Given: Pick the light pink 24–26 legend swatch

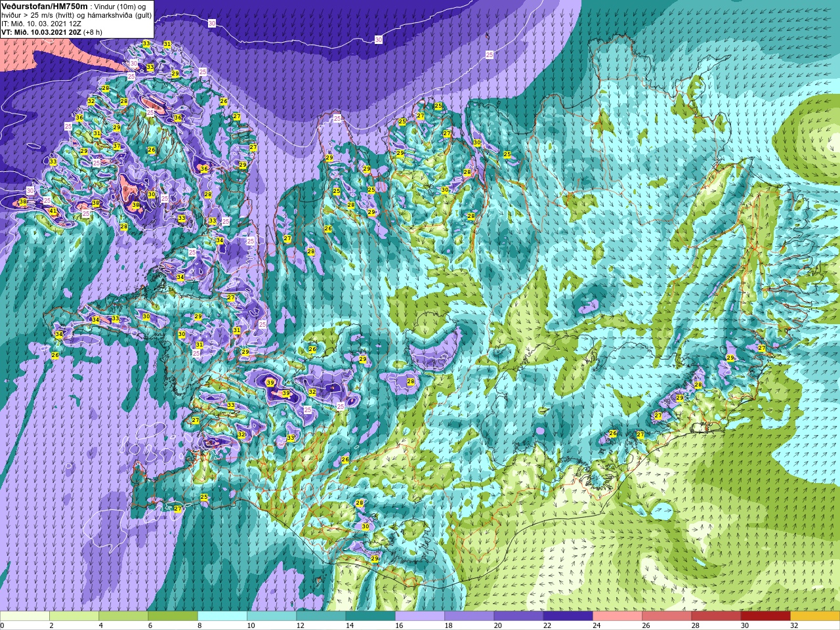Looking at the screenshot, I should tap(618, 616).
